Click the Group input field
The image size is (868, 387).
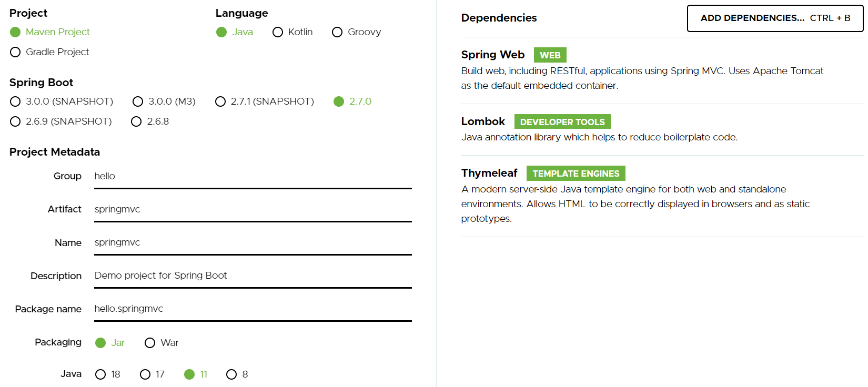253,176
